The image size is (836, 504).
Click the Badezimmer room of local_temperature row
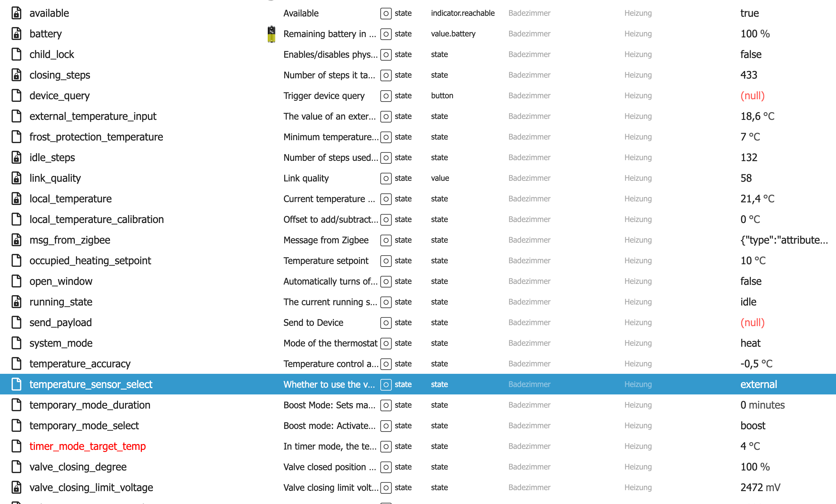[529, 199]
